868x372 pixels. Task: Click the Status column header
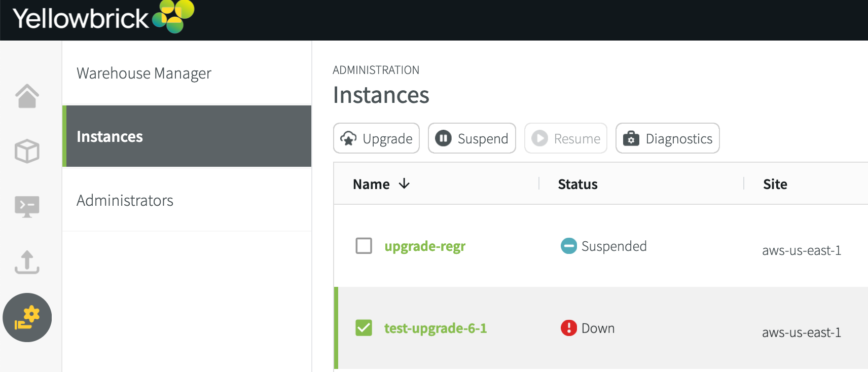577,184
